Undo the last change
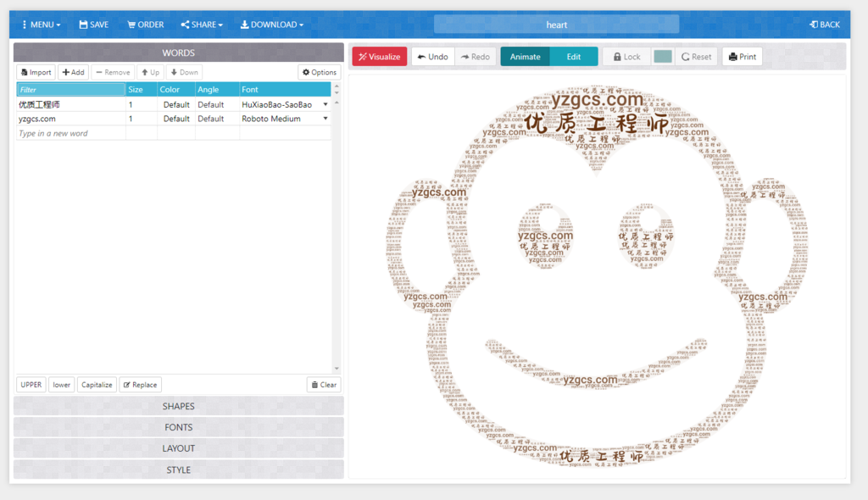The width and height of the screenshot is (868, 500). [433, 57]
